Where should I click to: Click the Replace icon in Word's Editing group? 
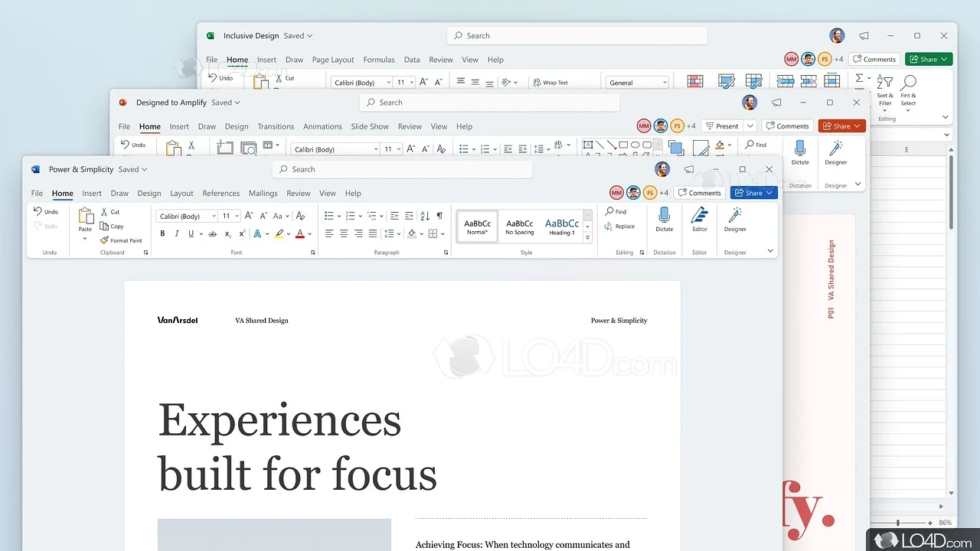point(609,227)
